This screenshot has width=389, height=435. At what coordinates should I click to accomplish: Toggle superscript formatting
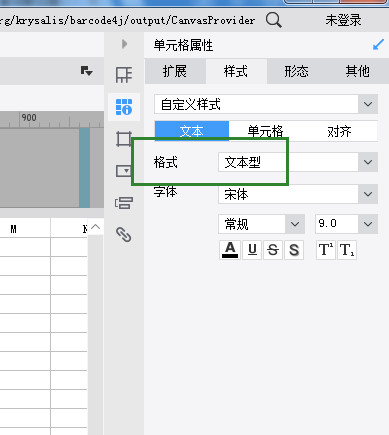tap(325, 250)
